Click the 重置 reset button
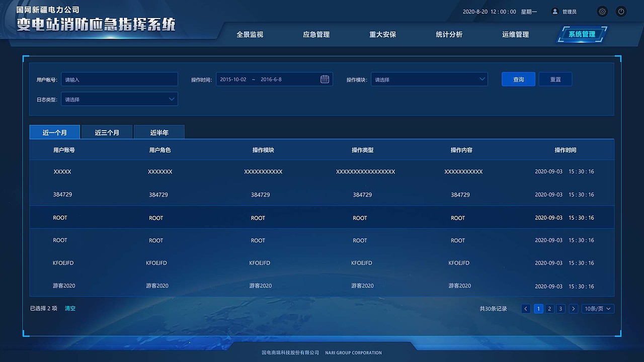This screenshot has height=362, width=644. tap(555, 79)
